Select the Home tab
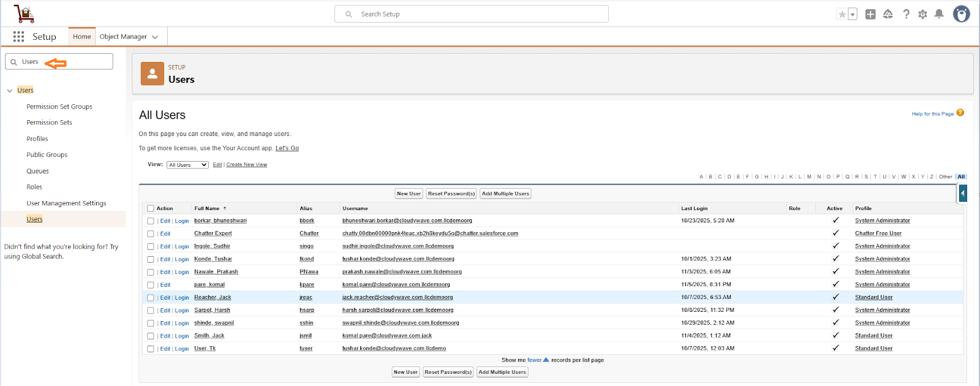980x386 pixels. (81, 37)
